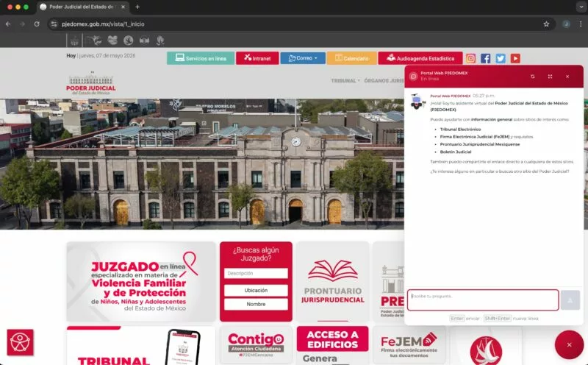Click the plant figure icon in dark bar
The image size is (588, 365).
160,40
